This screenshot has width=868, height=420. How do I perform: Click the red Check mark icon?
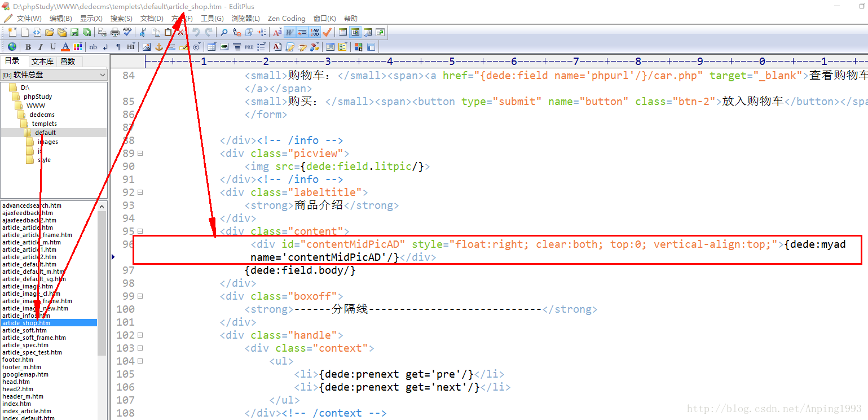327,32
